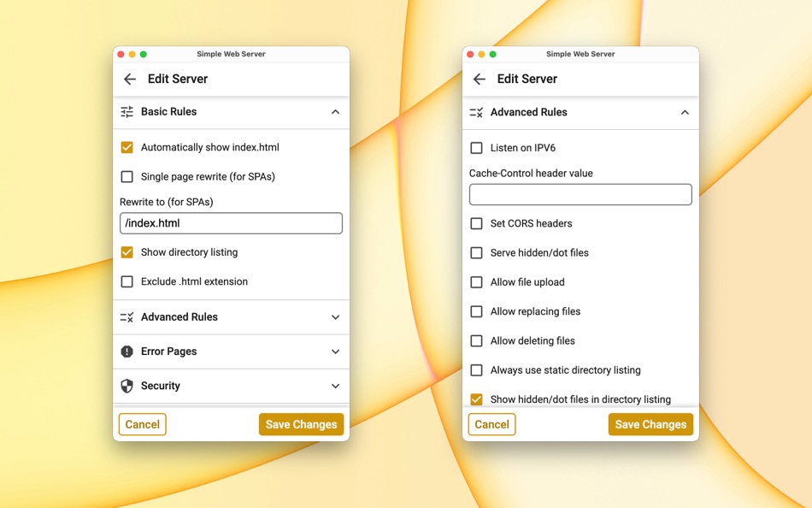Collapse Advanced Rules chevron in right window
This screenshot has height=508, width=812.
(685, 113)
